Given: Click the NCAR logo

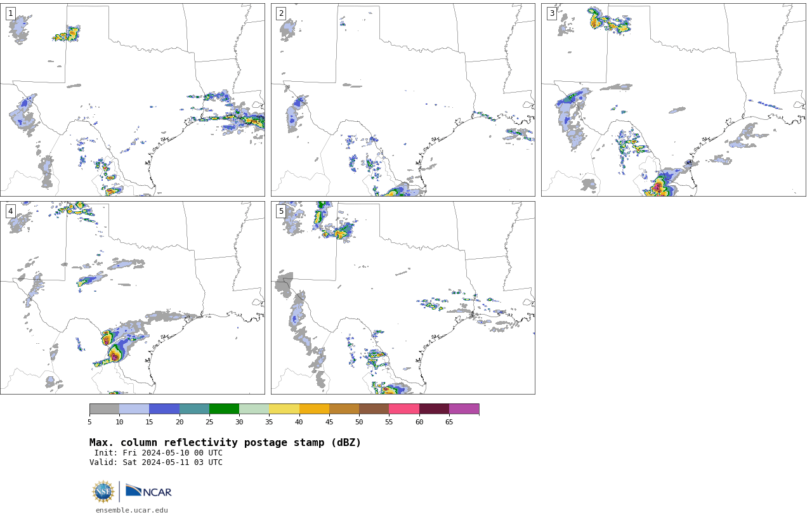Looking at the screenshot, I should pyautogui.click(x=148, y=491).
